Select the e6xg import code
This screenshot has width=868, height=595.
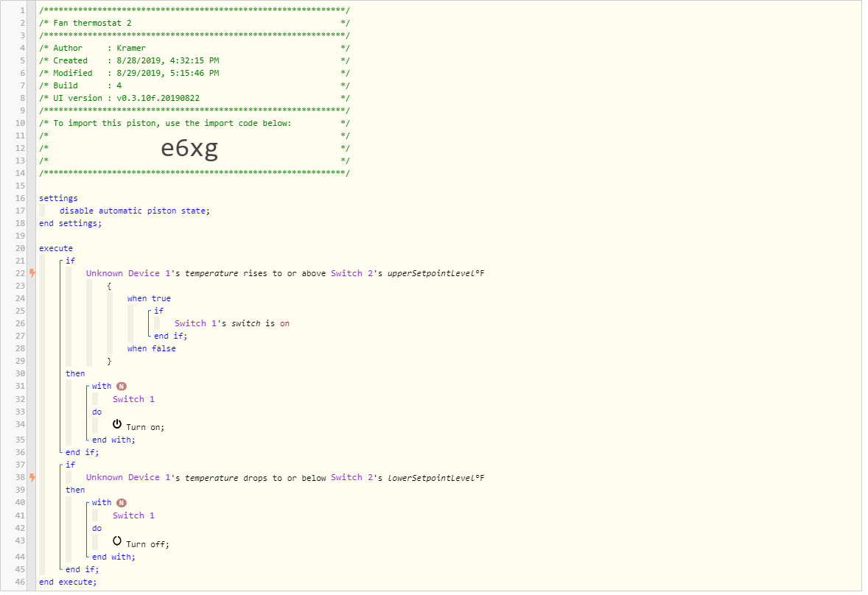tap(189, 149)
